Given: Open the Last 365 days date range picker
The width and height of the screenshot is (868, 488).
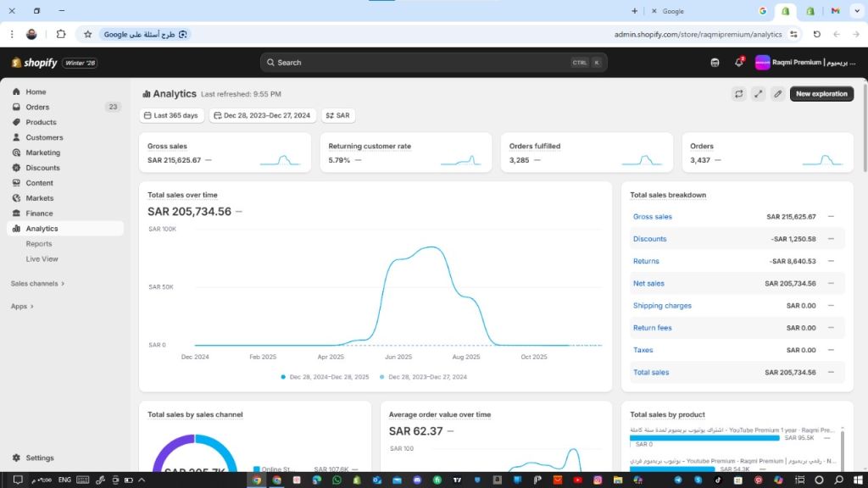Looking at the screenshot, I should point(170,115).
